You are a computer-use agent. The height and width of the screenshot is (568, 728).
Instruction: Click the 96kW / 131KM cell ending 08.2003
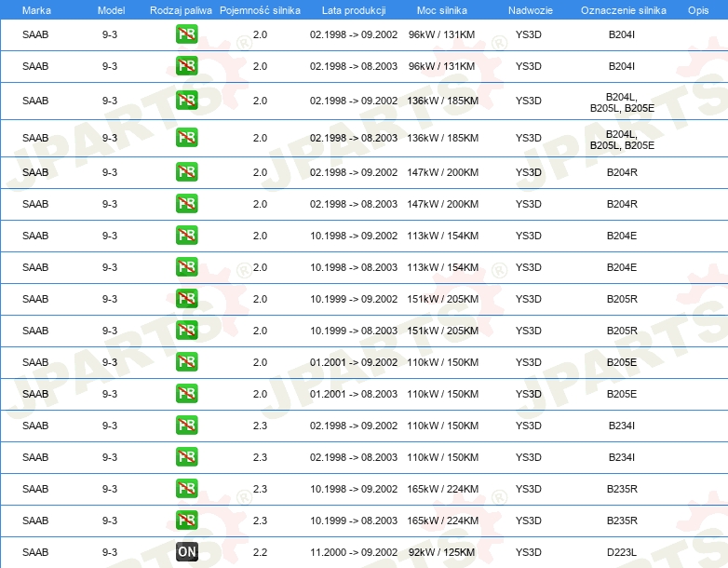[442, 66]
